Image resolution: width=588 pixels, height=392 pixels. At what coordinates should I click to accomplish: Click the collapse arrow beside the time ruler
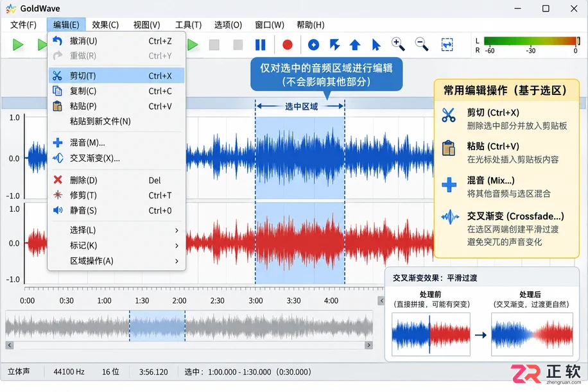pyautogui.click(x=381, y=300)
